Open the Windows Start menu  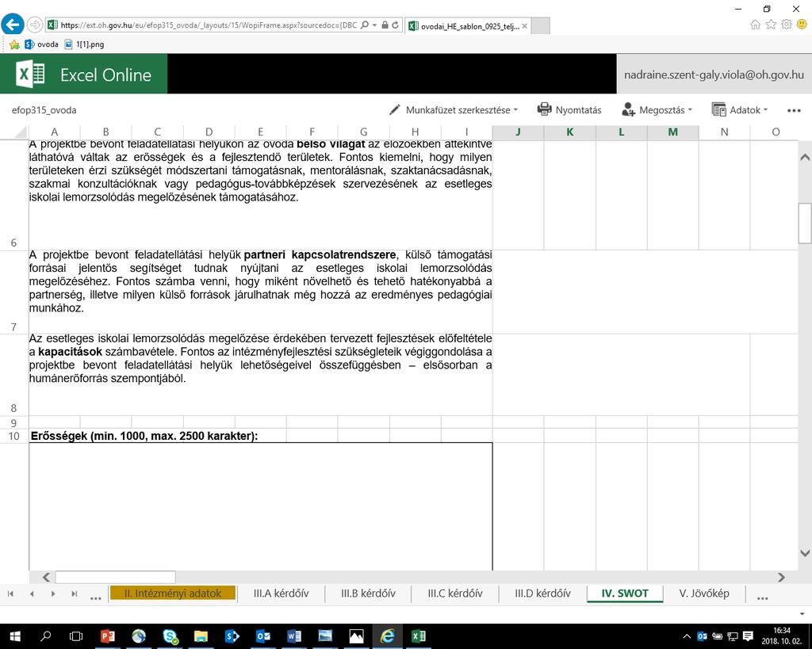point(14,636)
